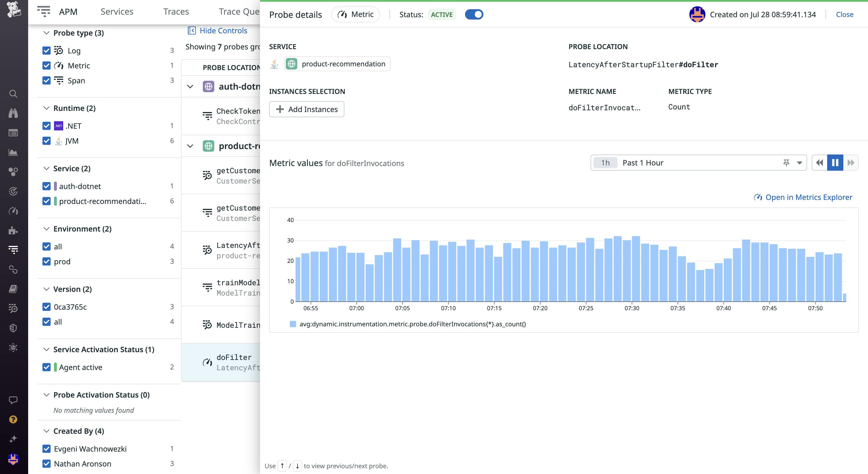This screenshot has width=868, height=474.
Task: Uncheck the auth-dotnet service filter
Action: pos(47,186)
